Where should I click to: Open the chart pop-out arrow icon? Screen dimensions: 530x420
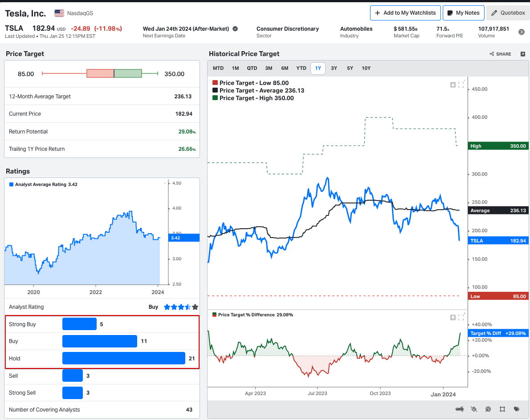point(523,54)
